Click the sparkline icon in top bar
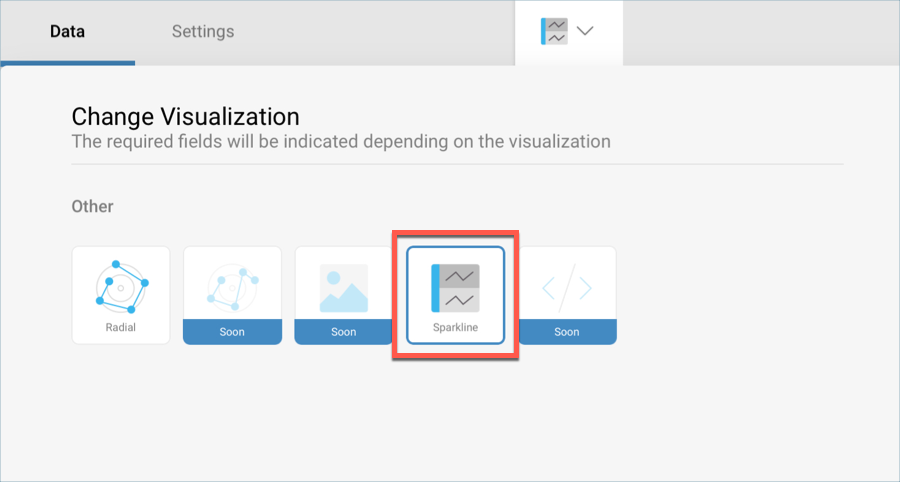This screenshot has height=482, width=900. point(554,31)
